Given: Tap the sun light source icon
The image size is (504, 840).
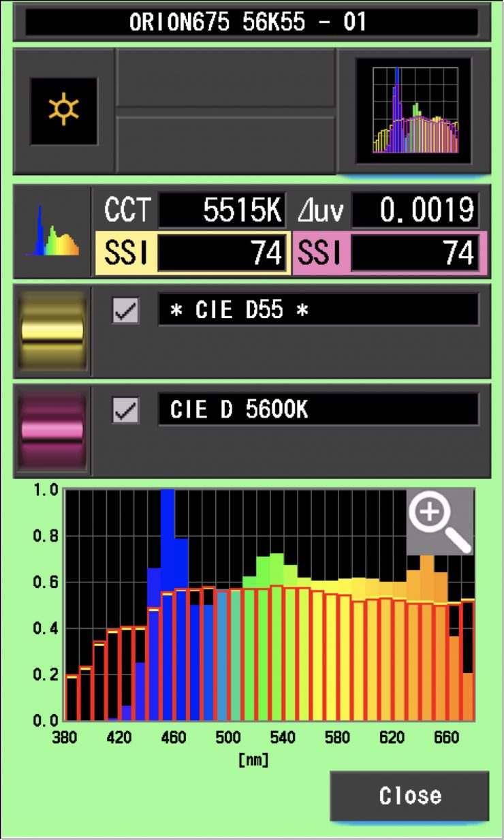Looking at the screenshot, I should (x=63, y=111).
